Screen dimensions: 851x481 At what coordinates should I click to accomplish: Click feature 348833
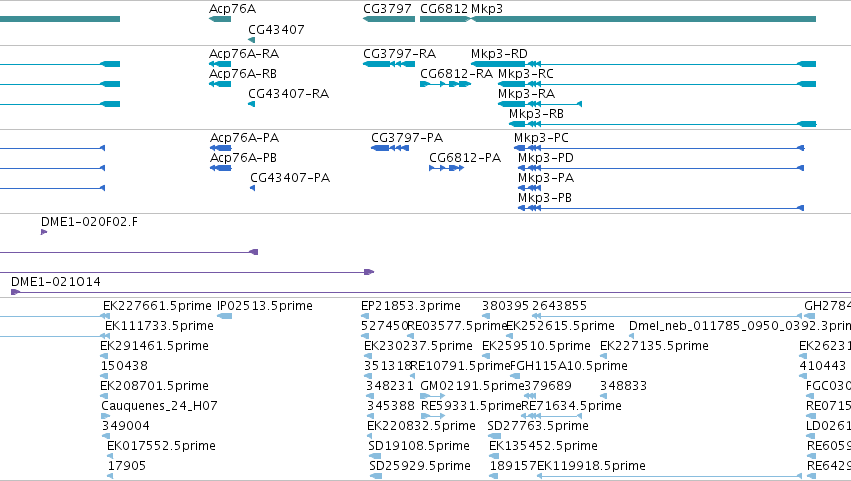pyautogui.click(x=623, y=387)
